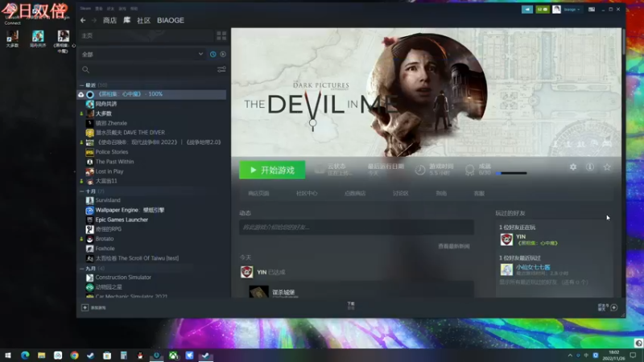This screenshot has width=644, height=362.
Task: Open game info circle icon
Action: tap(590, 167)
